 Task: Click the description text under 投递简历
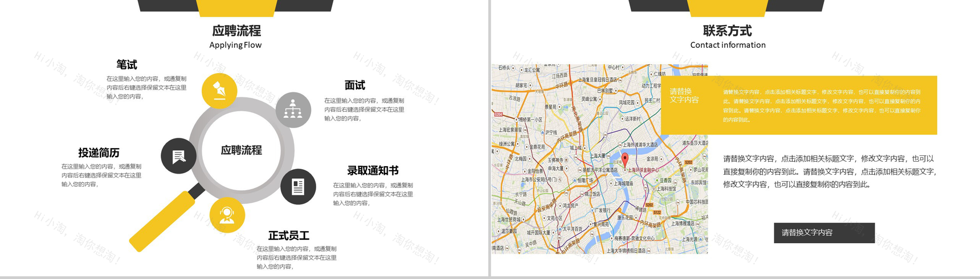101,175
